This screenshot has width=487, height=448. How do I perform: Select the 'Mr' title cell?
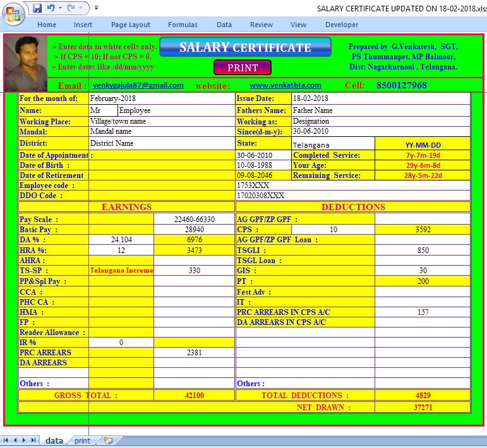tap(103, 110)
